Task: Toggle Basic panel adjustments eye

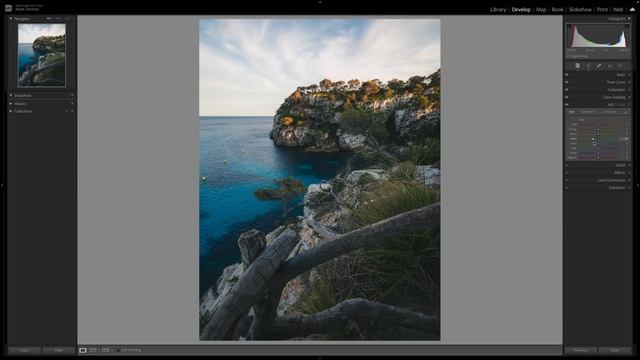Action: [567, 75]
